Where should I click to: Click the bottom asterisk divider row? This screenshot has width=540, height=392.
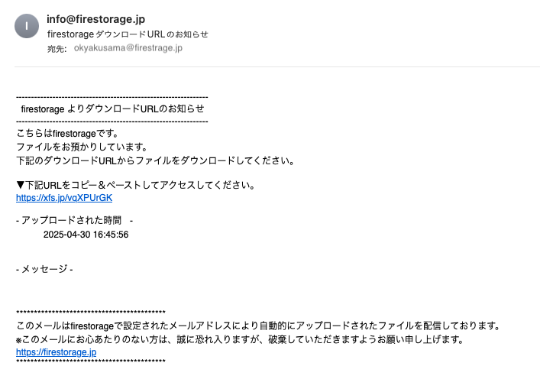[x=91, y=361]
